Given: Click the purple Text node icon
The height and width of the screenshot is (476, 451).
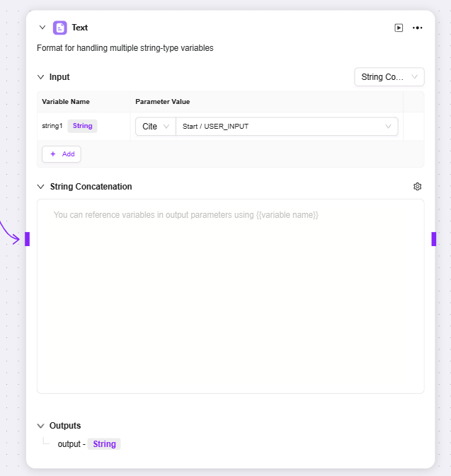Looking at the screenshot, I should pyautogui.click(x=60, y=28).
